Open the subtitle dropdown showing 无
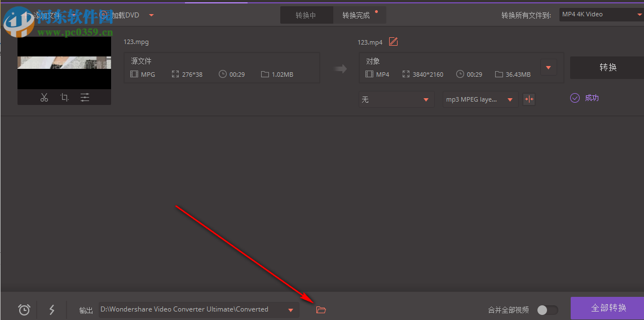 (x=396, y=99)
